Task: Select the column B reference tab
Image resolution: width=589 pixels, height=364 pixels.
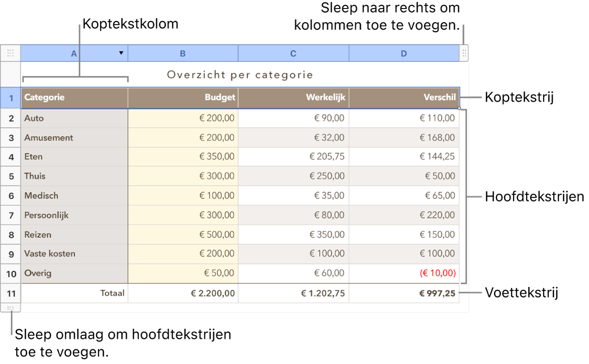Action: pyautogui.click(x=182, y=53)
